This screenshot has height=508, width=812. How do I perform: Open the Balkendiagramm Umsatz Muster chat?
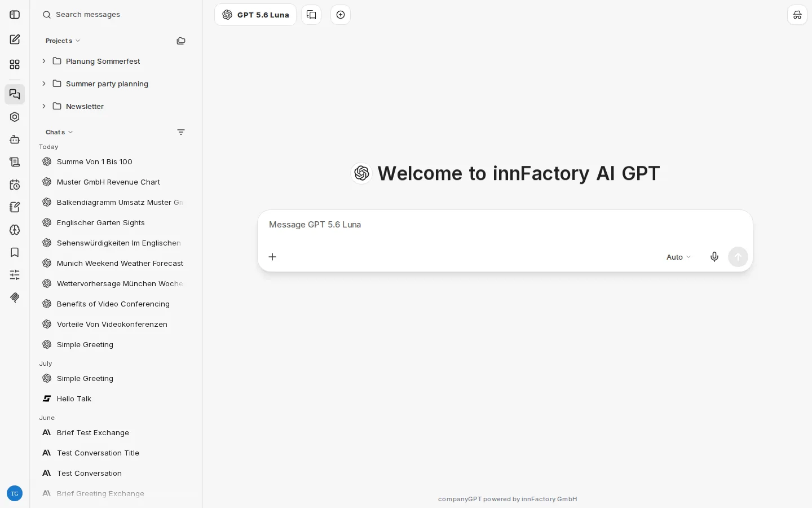[114, 202]
